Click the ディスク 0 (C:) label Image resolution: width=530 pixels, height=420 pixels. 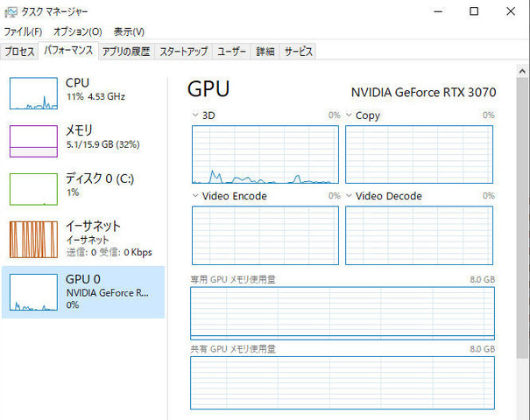pyautogui.click(x=100, y=178)
